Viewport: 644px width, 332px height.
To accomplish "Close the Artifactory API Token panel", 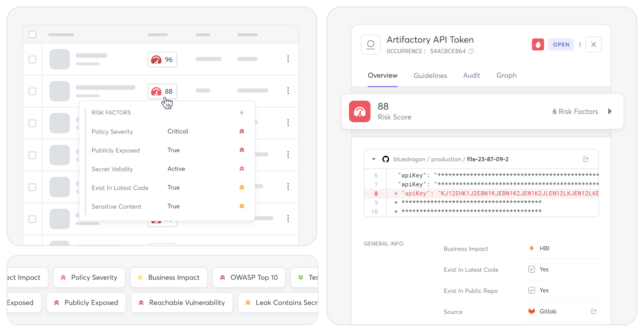I will [593, 44].
